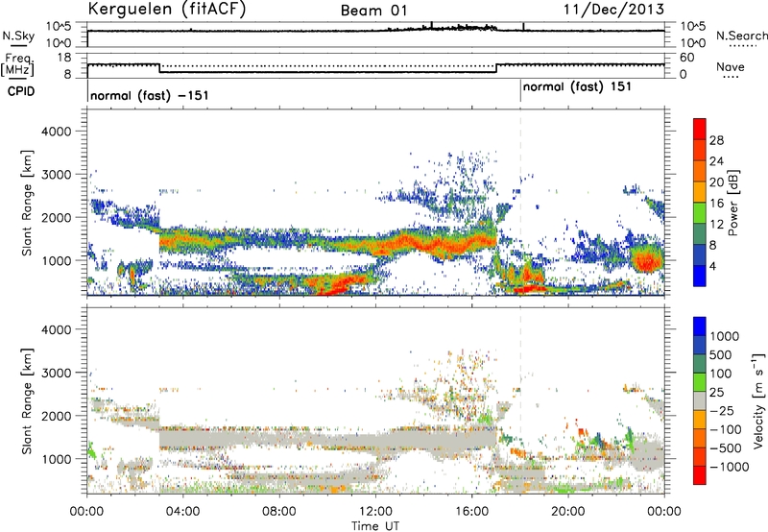
Task: Click the "08:00" time axis tick label
Action: tap(279, 512)
